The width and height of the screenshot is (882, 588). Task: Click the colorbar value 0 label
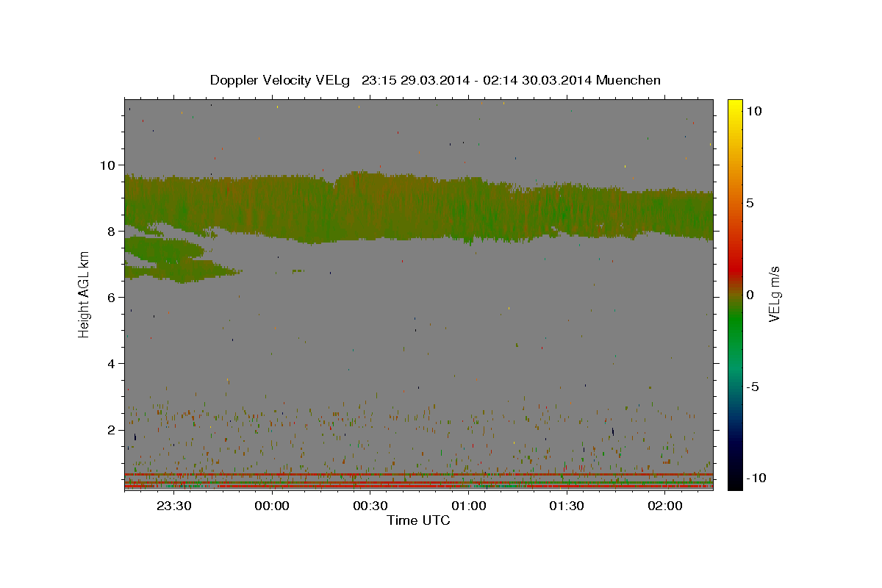(750, 295)
